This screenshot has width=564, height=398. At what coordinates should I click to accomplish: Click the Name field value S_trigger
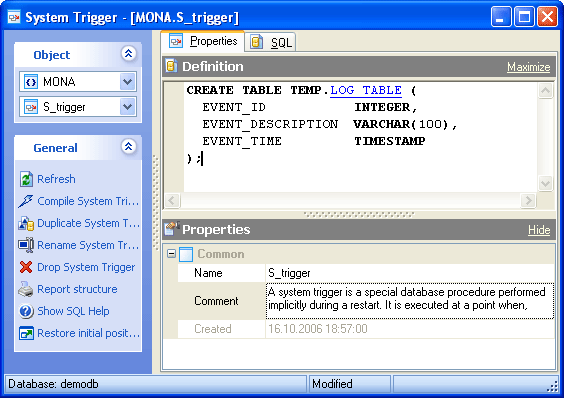(410, 273)
